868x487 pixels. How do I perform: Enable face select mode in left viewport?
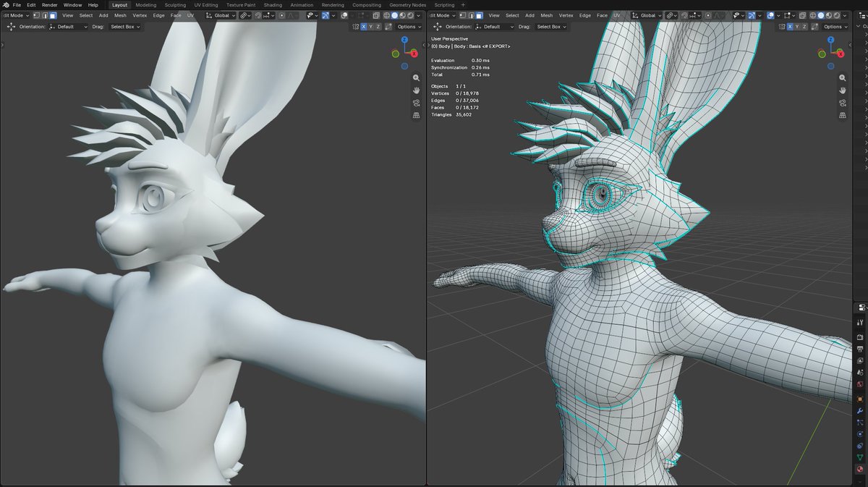(53, 15)
